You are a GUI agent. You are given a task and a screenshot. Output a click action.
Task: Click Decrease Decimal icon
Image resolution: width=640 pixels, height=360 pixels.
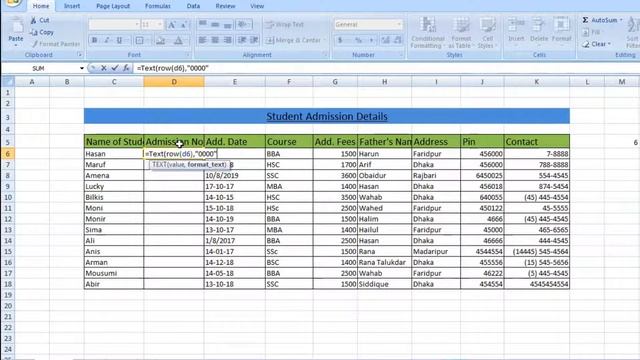(398, 40)
